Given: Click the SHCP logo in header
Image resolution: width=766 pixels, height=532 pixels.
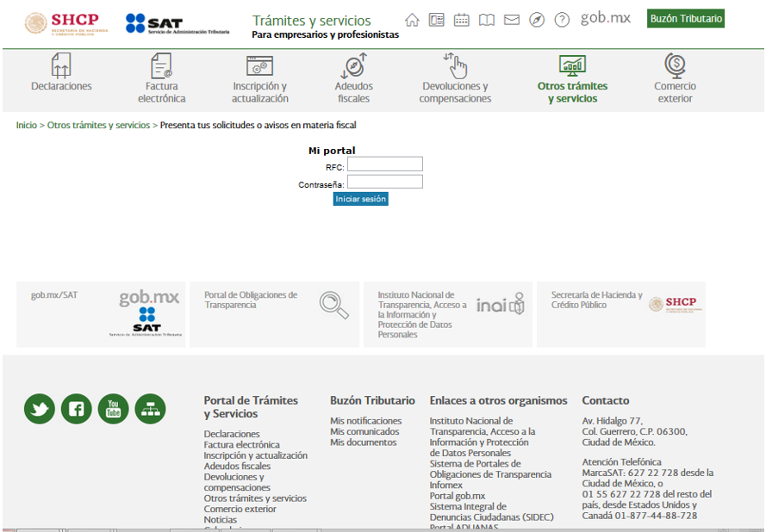Looking at the screenshot, I should [66, 23].
